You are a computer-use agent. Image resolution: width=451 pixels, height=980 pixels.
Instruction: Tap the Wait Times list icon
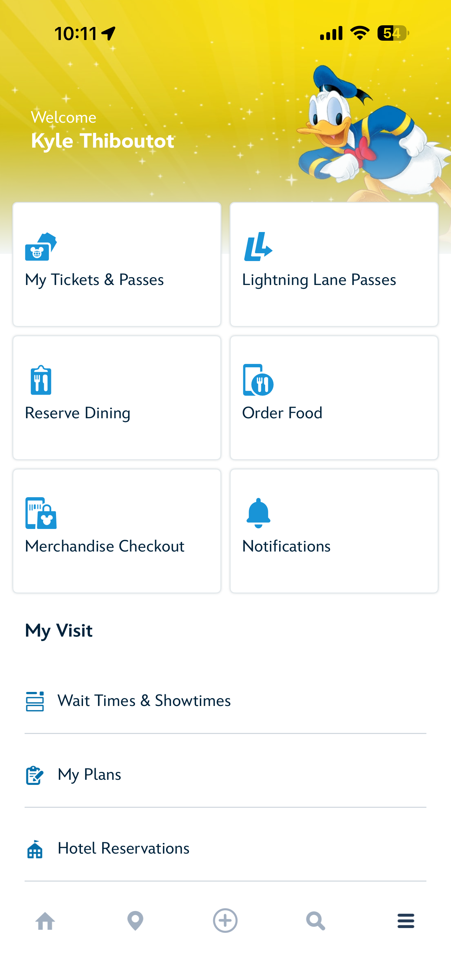click(35, 701)
